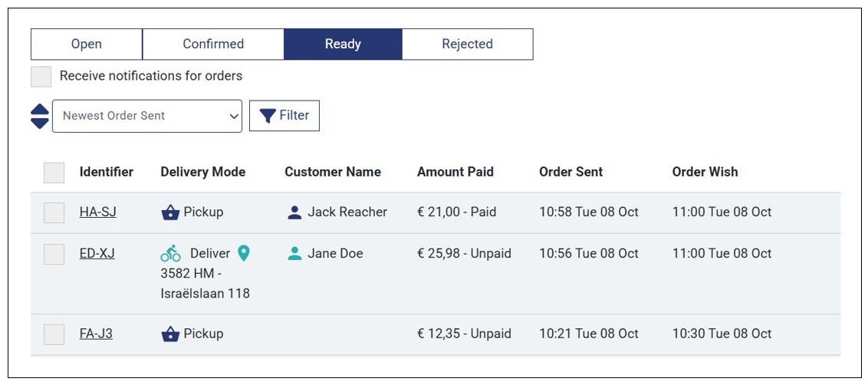This screenshot has height=385, width=868.
Task: Click the sort direction down arrow
Action: pyautogui.click(x=40, y=123)
